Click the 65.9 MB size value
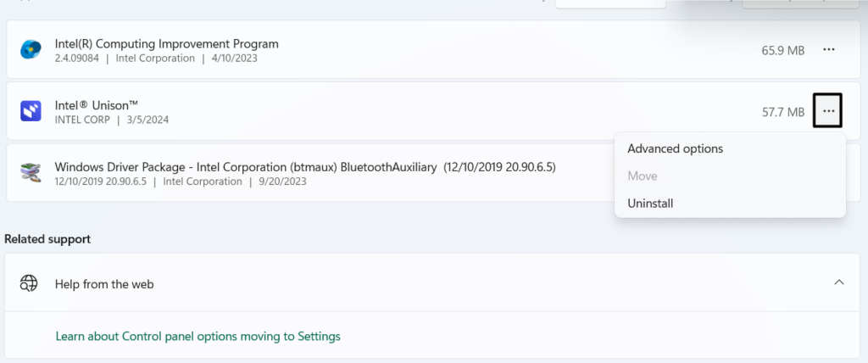 782,51
